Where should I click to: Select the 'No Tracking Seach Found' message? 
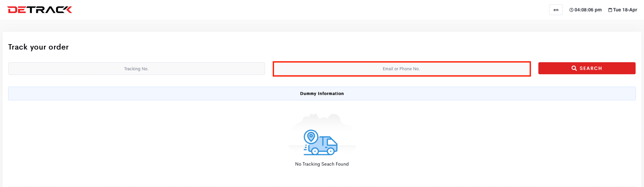pyautogui.click(x=322, y=164)
